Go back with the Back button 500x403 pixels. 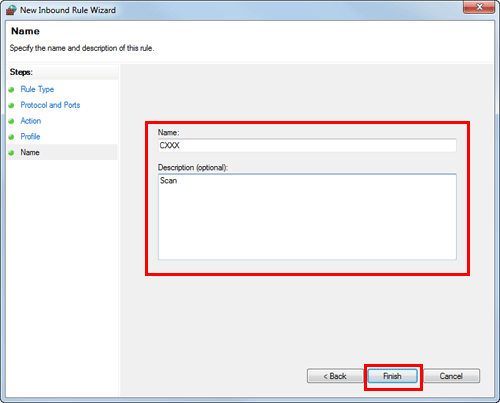pos(335,376)
